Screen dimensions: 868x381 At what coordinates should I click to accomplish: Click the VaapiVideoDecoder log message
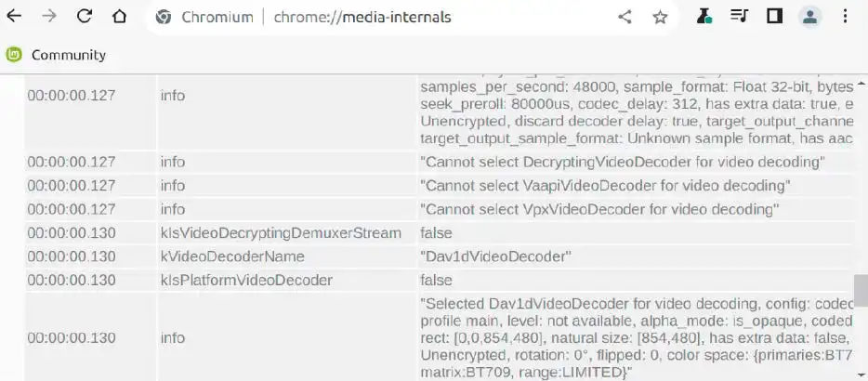(599, 186)
